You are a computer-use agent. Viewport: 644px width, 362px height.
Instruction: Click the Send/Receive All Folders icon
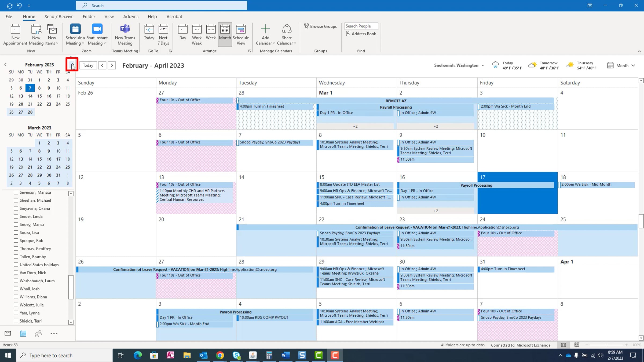[x=10, y=5]
